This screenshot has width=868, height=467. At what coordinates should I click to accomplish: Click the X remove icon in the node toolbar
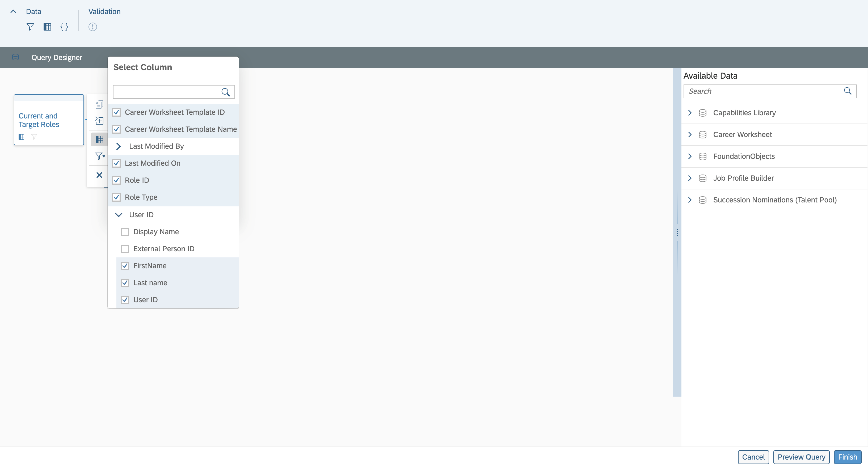pyautogui.click(x=99, y=175)
